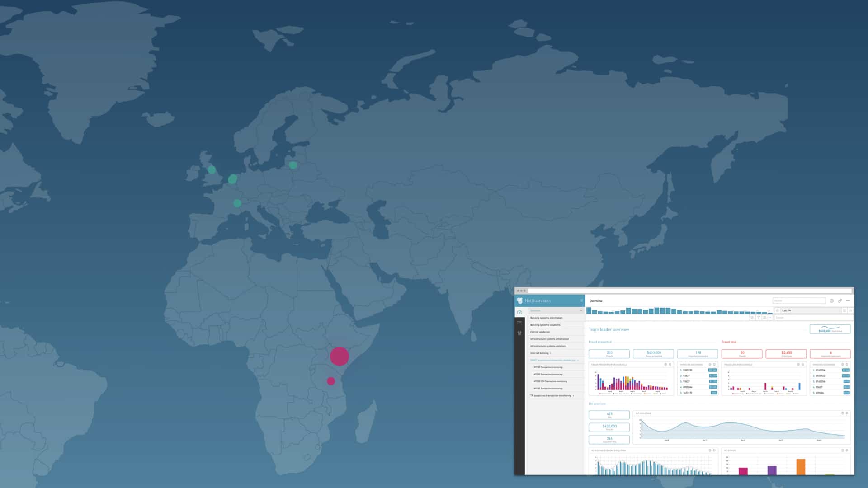
Task: Collapse the sidebar with the arrow next to NetGuardians
Action: pos(581,300)
